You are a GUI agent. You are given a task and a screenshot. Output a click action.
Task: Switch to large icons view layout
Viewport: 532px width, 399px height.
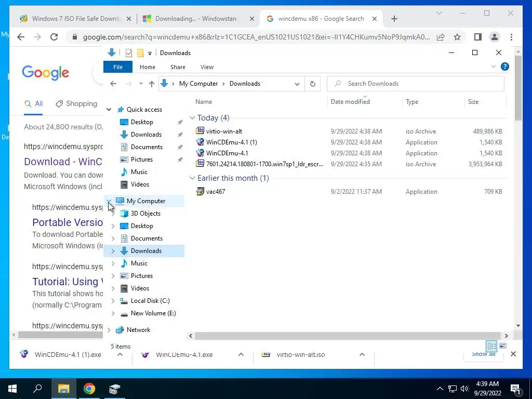[x=503, y=345]
